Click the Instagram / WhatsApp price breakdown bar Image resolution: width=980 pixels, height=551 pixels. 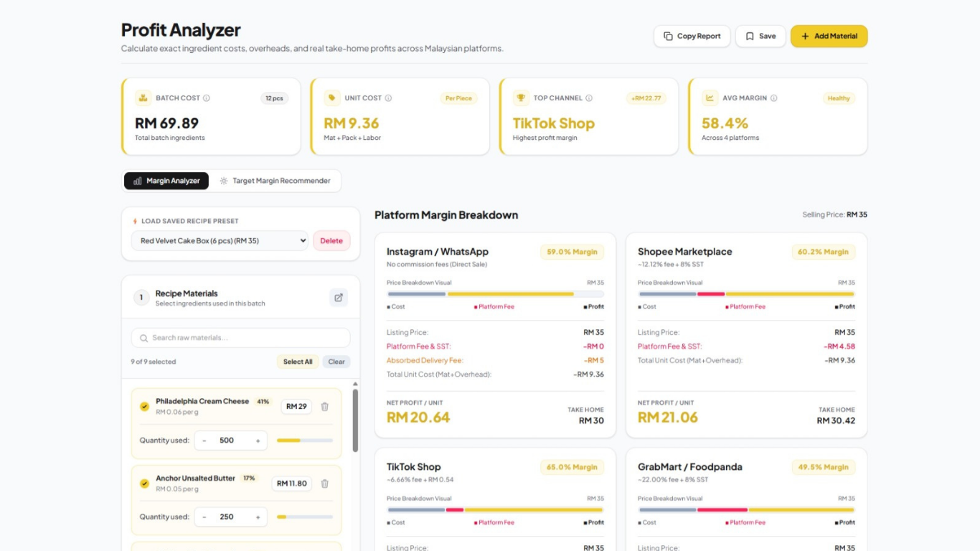pos(495,294)
